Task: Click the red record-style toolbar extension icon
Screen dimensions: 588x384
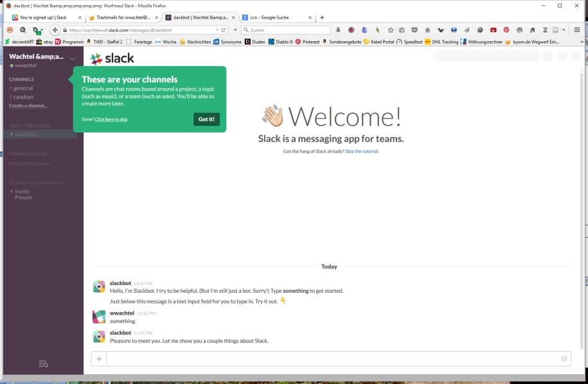Action: point(351,30)
